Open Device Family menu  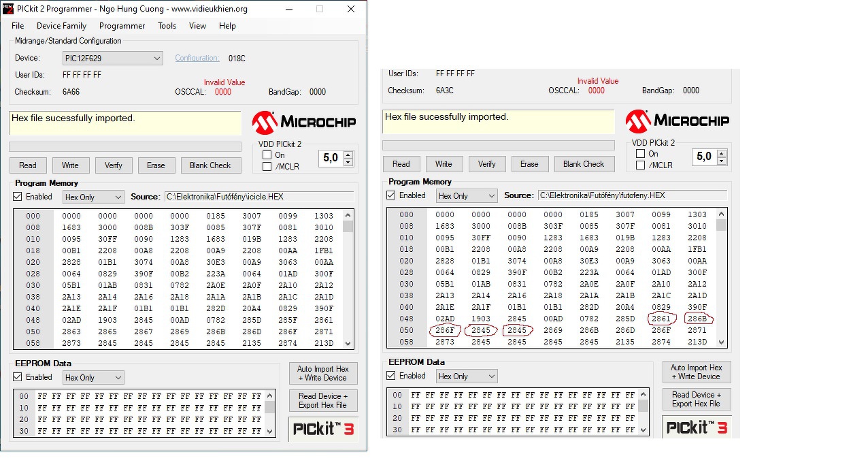pyautogui.click(x=61, y=26)
